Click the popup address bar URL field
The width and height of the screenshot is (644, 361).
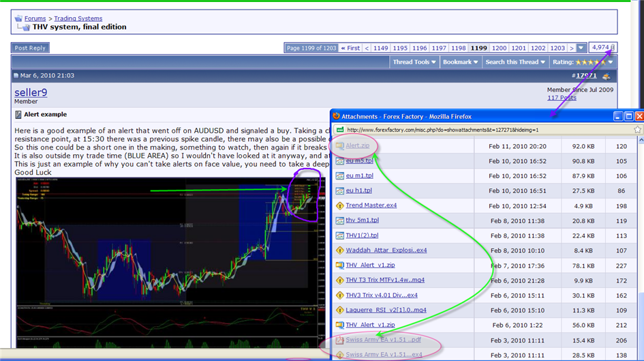[477, 130]
